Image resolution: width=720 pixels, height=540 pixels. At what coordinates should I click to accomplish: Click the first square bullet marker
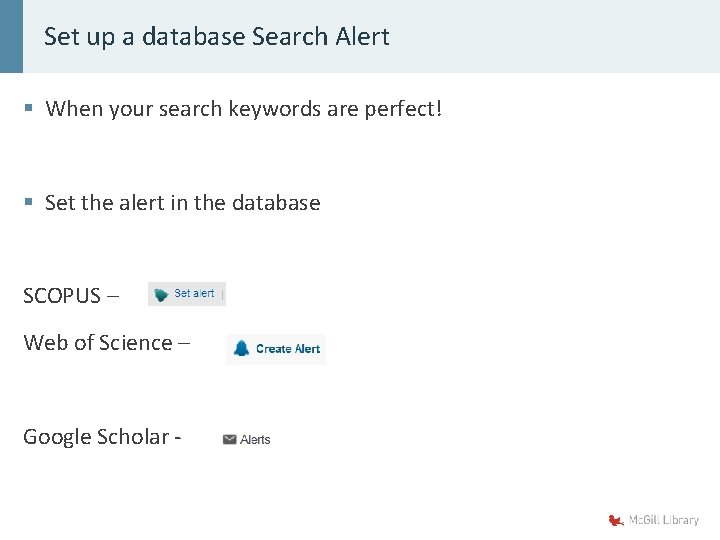pos(29,108)
